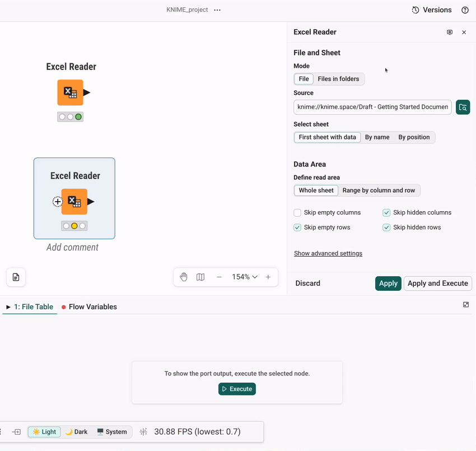Switch to System theme
476x451 pixels.
tap(111, 432)
